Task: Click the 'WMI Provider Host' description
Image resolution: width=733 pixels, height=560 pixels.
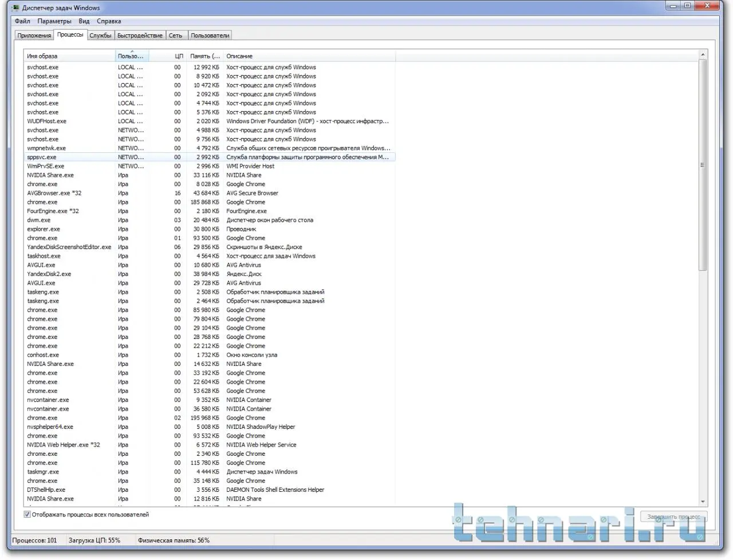Action: [250, 166]
